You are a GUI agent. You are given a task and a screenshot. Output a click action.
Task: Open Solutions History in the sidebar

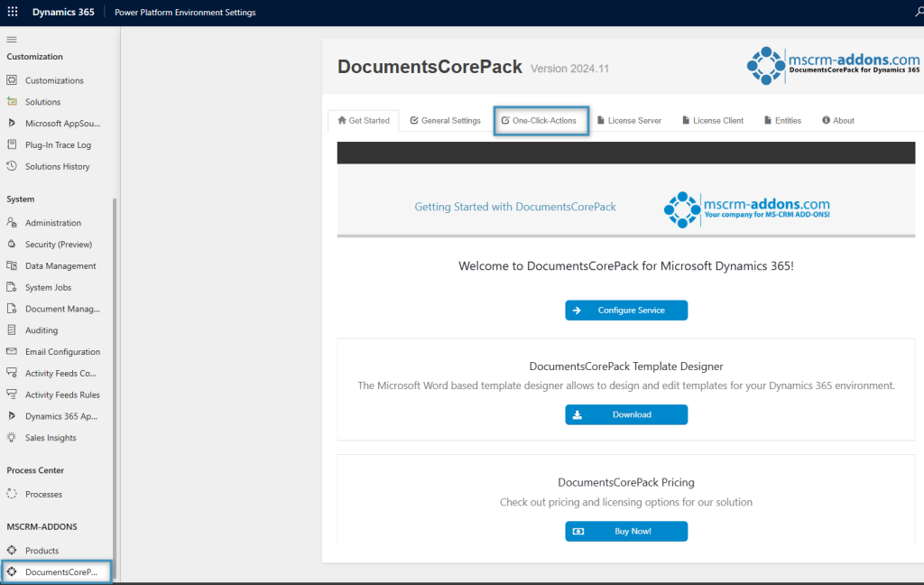tap(59, 166)
